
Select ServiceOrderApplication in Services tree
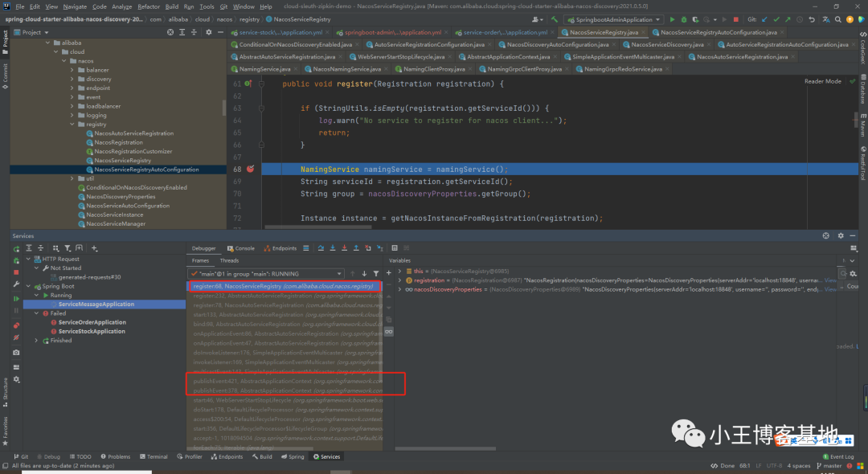tap(92, 322)
